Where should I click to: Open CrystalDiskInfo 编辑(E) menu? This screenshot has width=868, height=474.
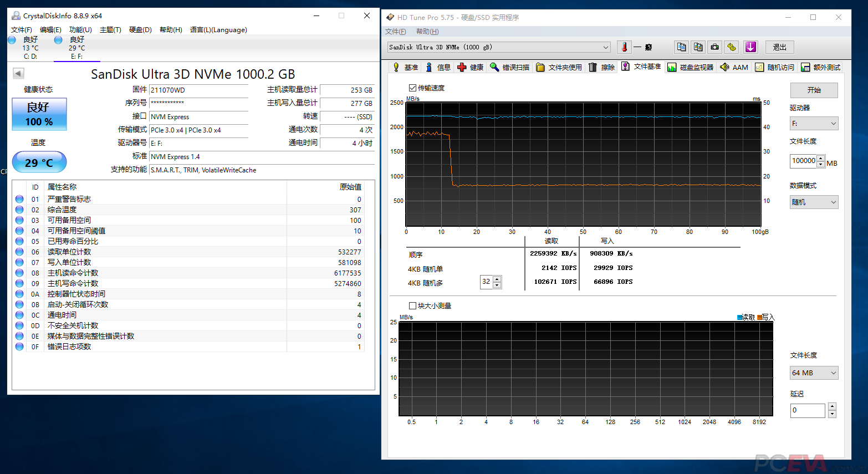pyautogui.click(x=50, y=30)
